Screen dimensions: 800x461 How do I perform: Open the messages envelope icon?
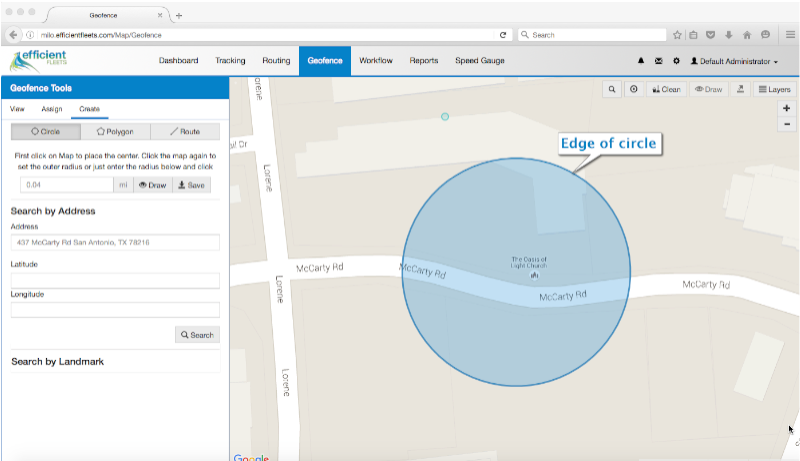pos(659,61)
